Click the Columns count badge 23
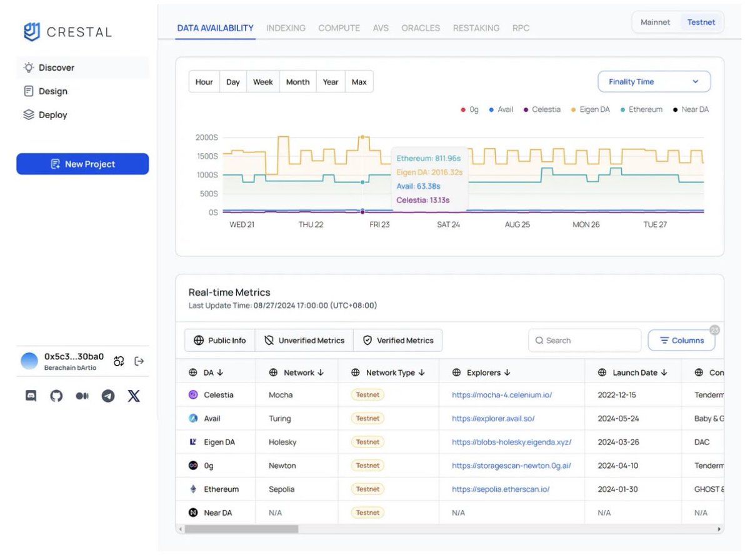Screen dimensions: 750x560 [714, 330]
